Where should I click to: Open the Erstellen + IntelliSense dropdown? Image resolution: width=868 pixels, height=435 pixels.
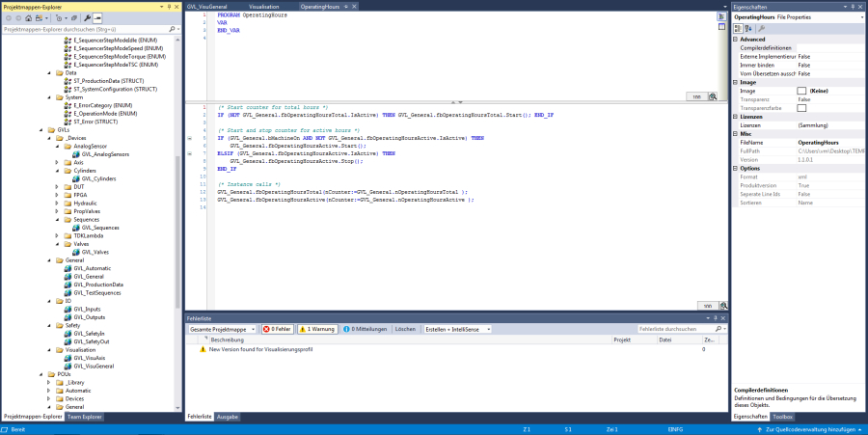458,329
